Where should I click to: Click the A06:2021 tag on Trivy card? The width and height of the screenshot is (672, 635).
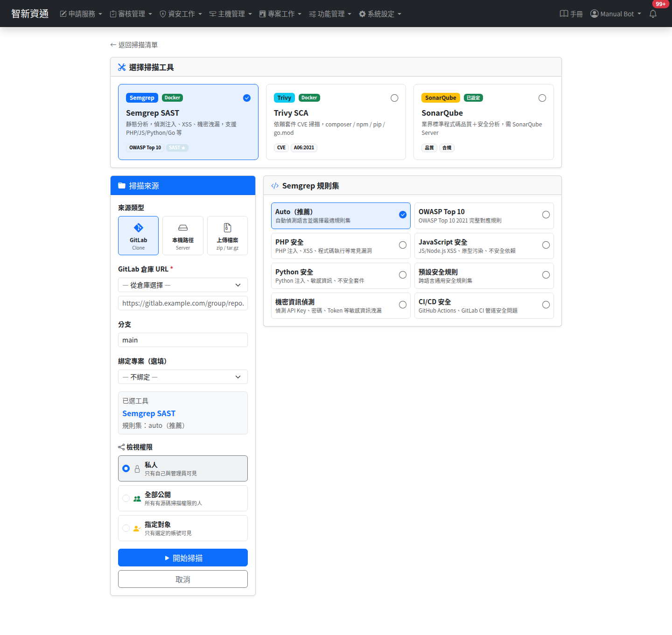tap(304, 147)
